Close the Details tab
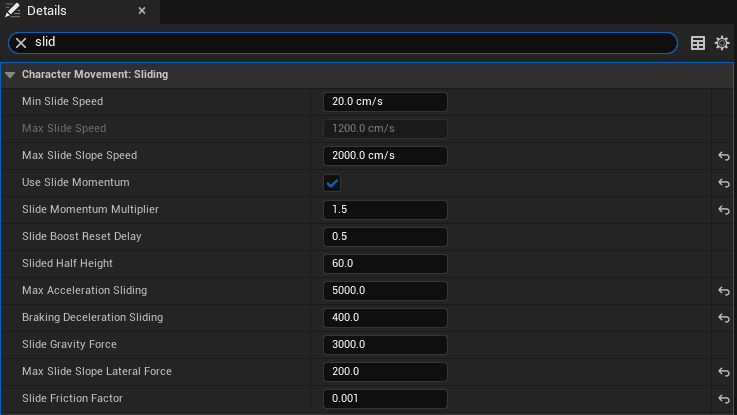 (x=142, y=11)
